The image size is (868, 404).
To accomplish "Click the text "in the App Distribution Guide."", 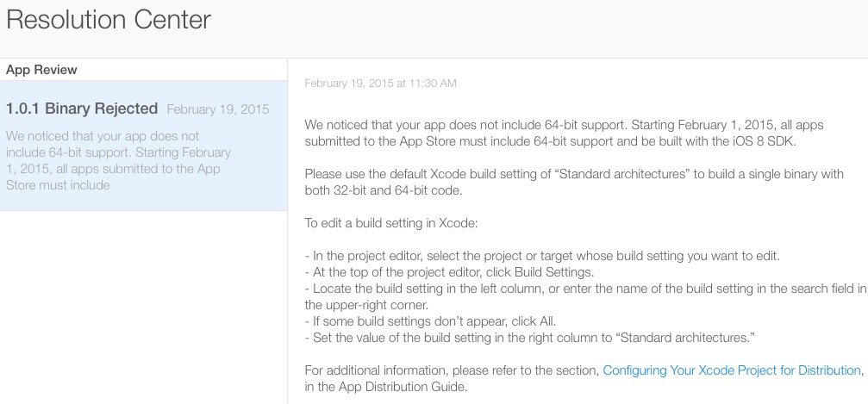I will coord(385,387).
